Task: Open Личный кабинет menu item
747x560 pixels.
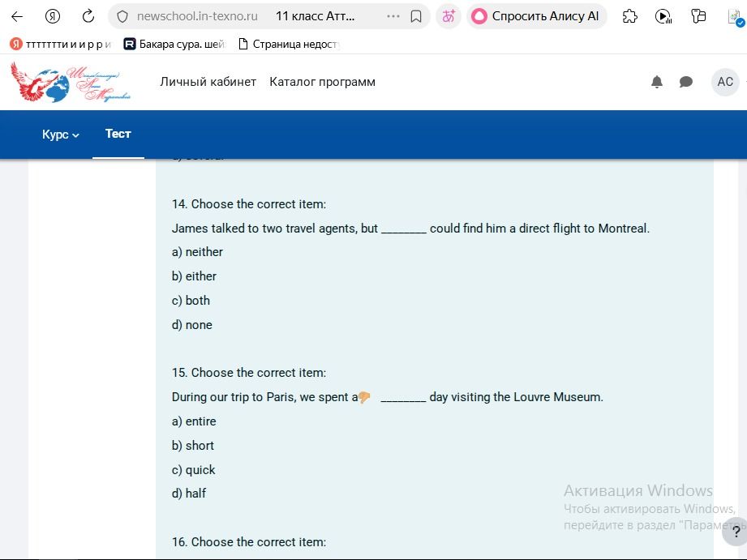Action: [208, 82]
